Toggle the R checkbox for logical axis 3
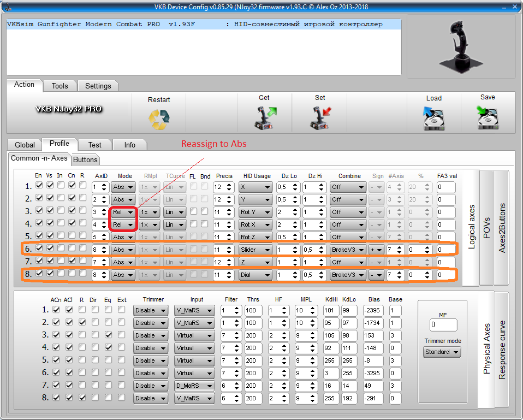The width and height of the screenshot is (523, 420). [x=82, y=211]
